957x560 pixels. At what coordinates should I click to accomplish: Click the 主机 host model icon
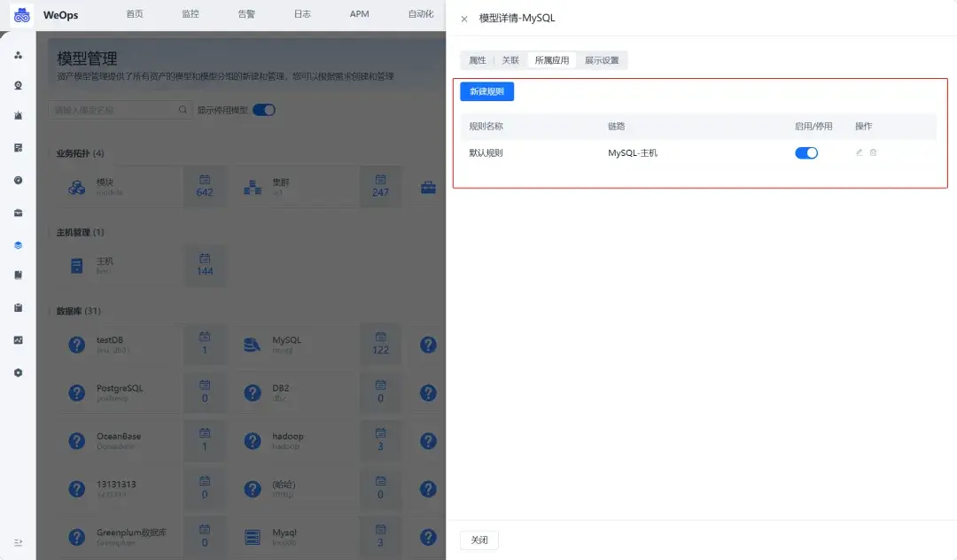[x=75, y=265]
